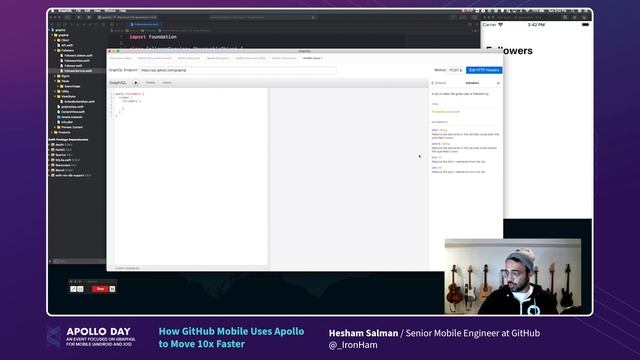Collapse the Followers folder in Xcode

tap(55, 50)
